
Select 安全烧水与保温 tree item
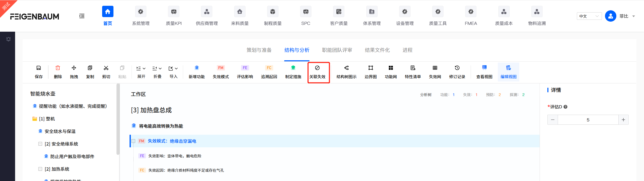(x=57, y=131)
